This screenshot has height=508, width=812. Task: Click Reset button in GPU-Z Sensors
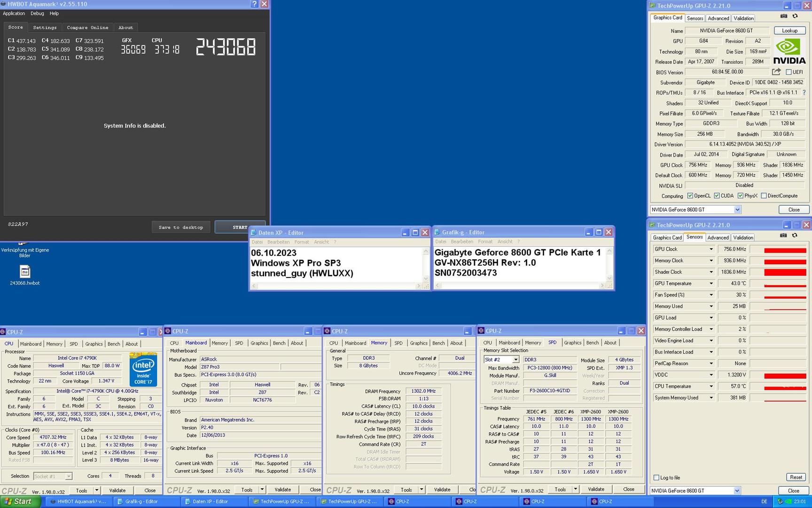coord(796,477)
